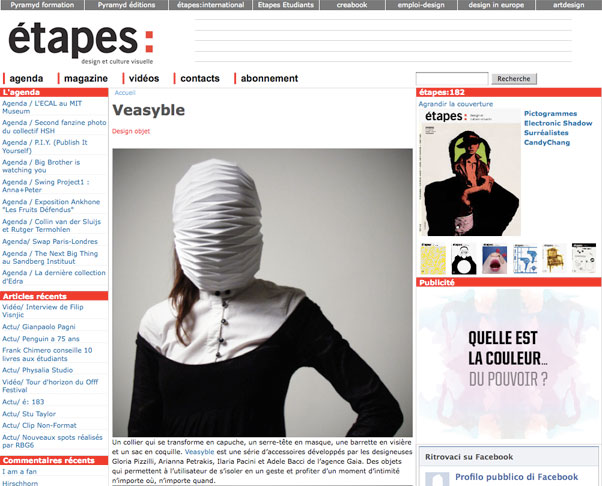Go to étapes:international tab

(210, 5)
